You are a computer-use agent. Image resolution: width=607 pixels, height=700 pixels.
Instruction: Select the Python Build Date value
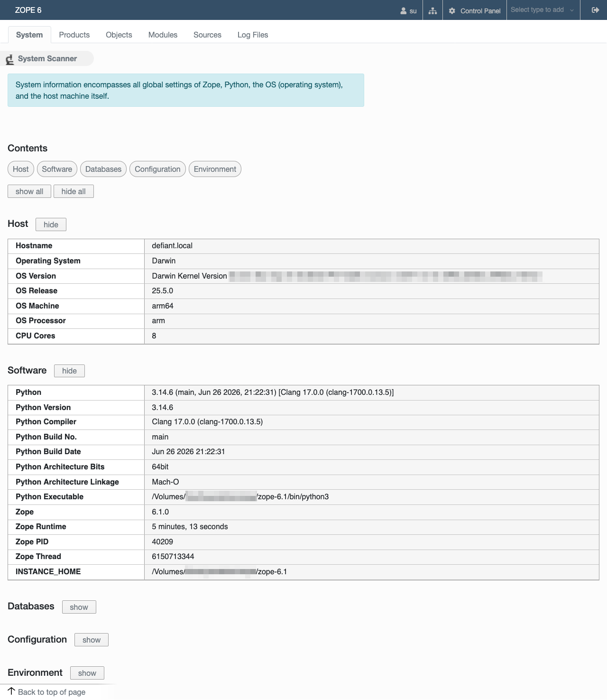pos(188,452)
